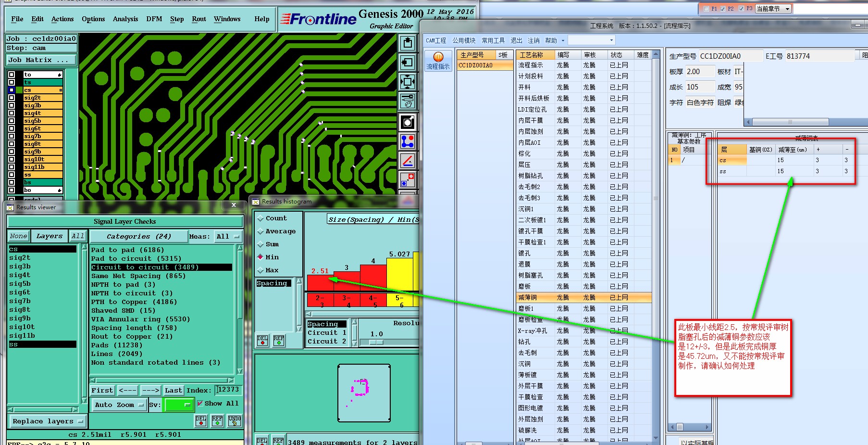The width and height of the screenshot is (868, 445).
Task: Click the snap icon with red dot
Action: pos(408,180)
